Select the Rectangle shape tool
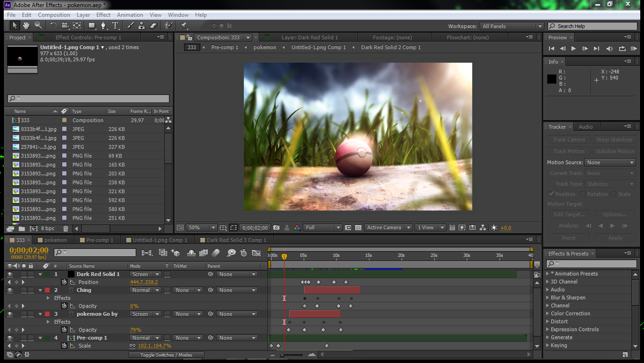 [x=92, y=26]
